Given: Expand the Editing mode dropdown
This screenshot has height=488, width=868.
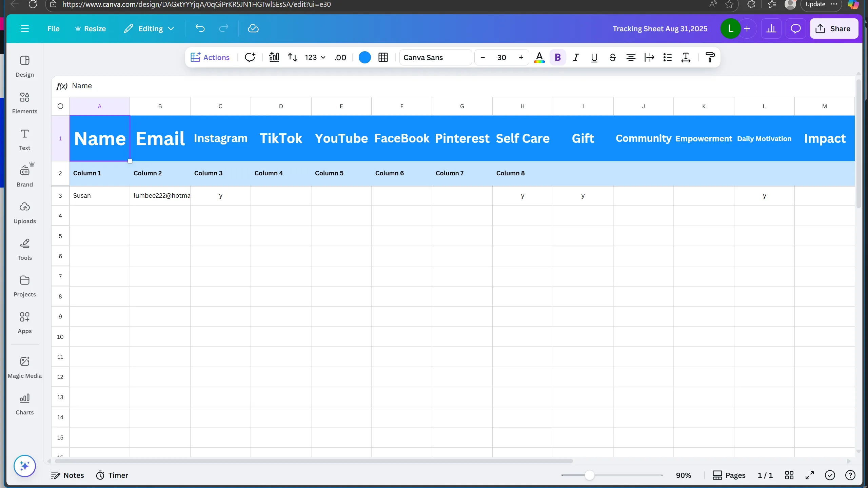Looking at the screenshot, I should click(x=149, y=29).
